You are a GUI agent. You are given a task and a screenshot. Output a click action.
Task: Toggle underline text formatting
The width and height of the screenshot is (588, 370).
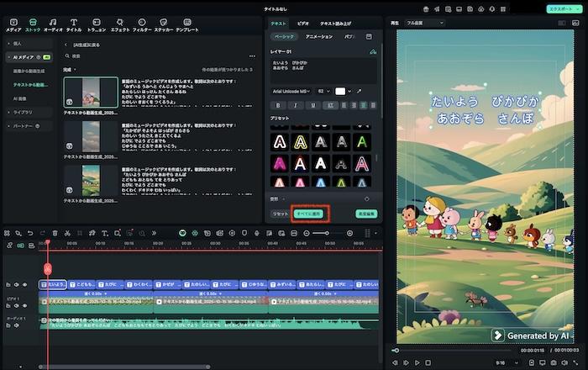pos(313,105)
